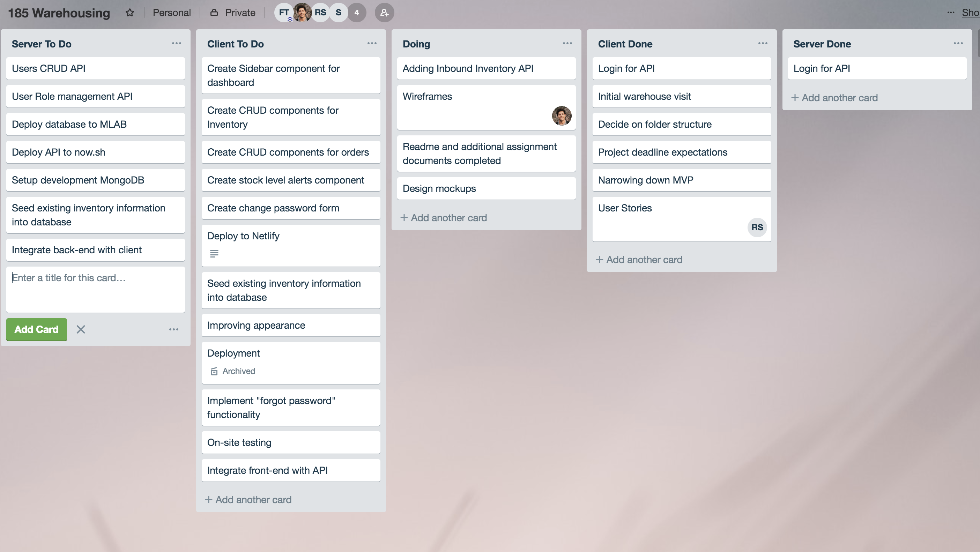Click the Private visibility button
The height and width of the screenshot is (552, 980).
click(233, 13)
